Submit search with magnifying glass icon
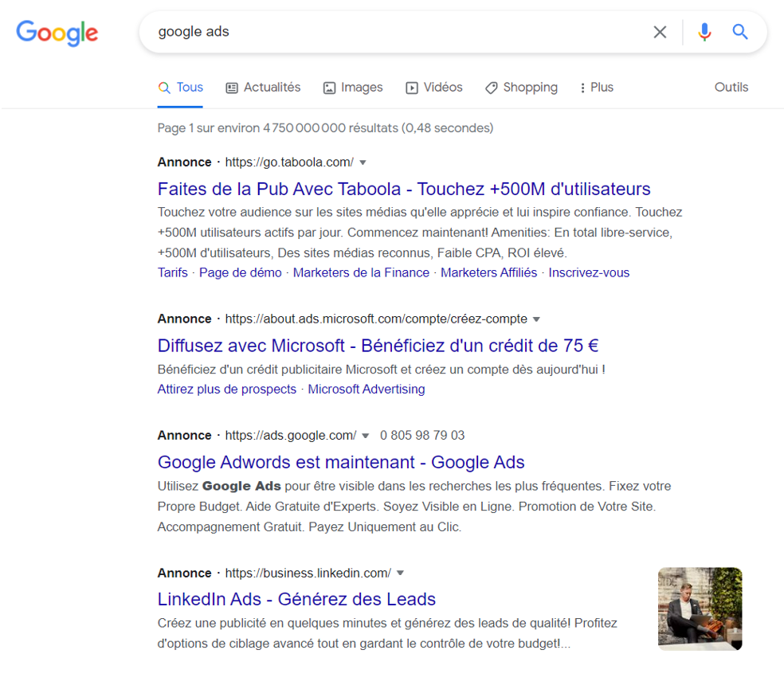 (740, 32)
